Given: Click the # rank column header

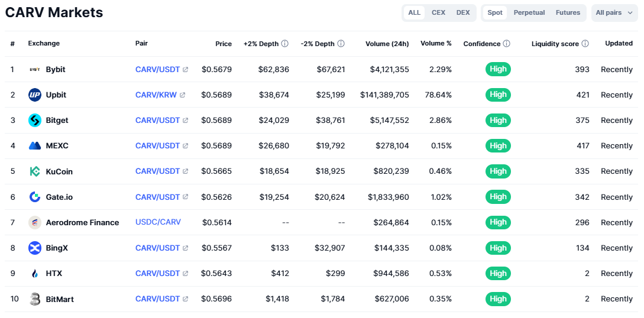Looking at the screenshot, I should (x=13, y=44).
